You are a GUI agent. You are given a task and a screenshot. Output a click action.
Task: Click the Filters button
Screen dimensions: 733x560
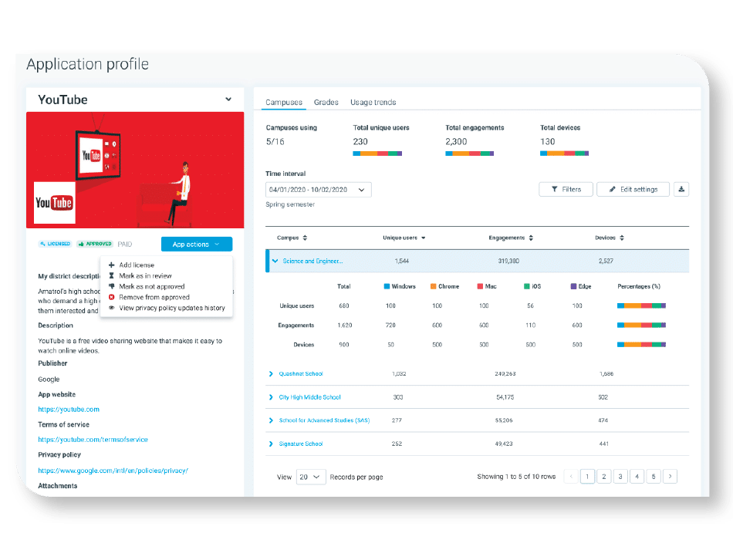click(x=566, y=189)
